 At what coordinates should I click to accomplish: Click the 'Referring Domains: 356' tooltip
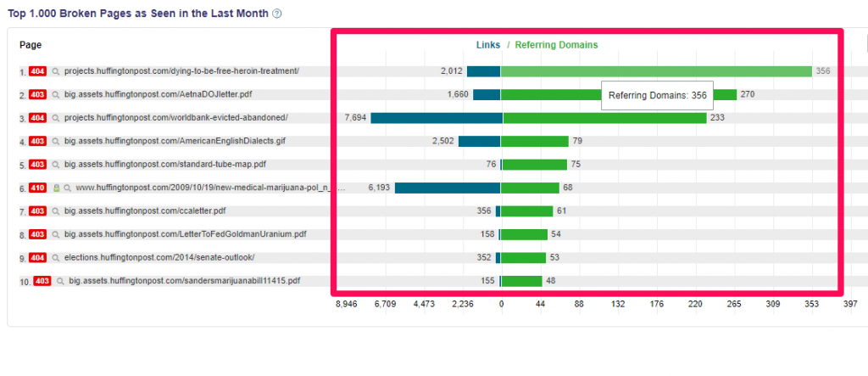(657, 95)
